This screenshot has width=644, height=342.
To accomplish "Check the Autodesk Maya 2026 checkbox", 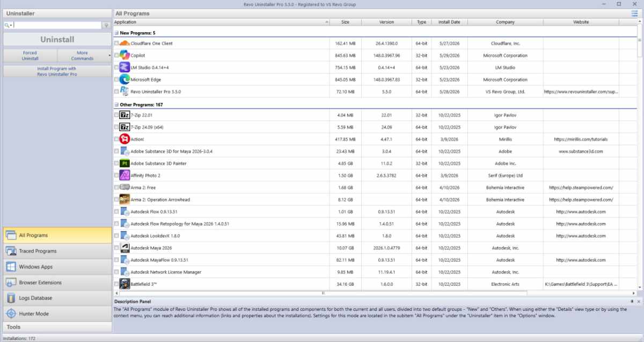I will (116, 248).
